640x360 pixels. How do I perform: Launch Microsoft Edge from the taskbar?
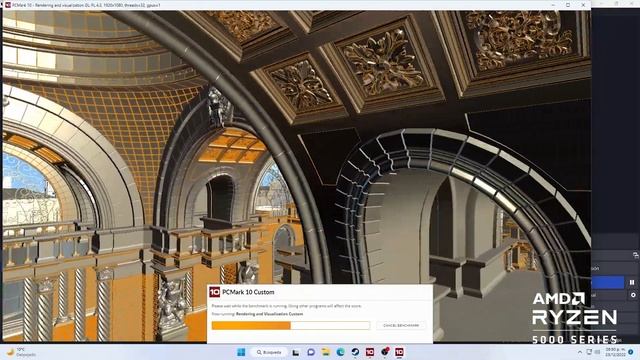(340, 352)
